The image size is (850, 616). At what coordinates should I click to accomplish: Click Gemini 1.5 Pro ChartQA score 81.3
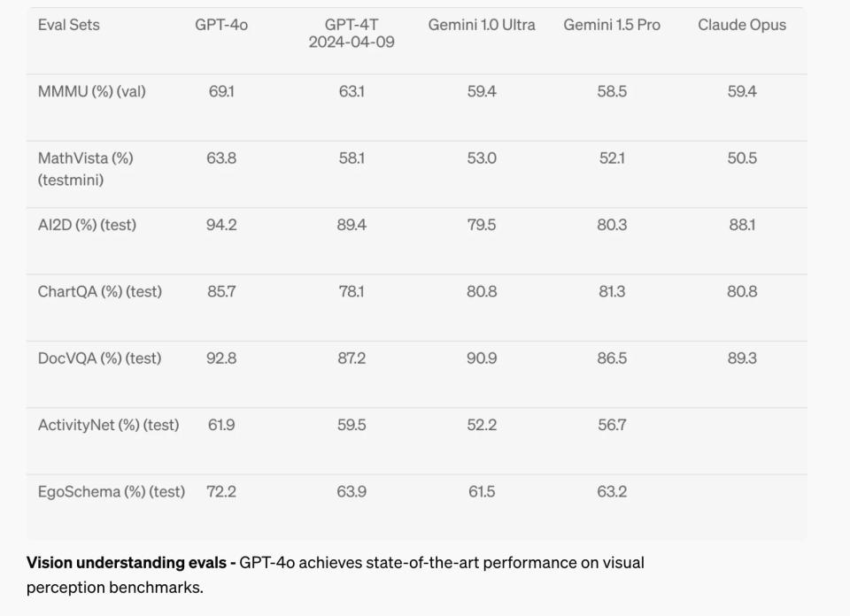point(612,291)
